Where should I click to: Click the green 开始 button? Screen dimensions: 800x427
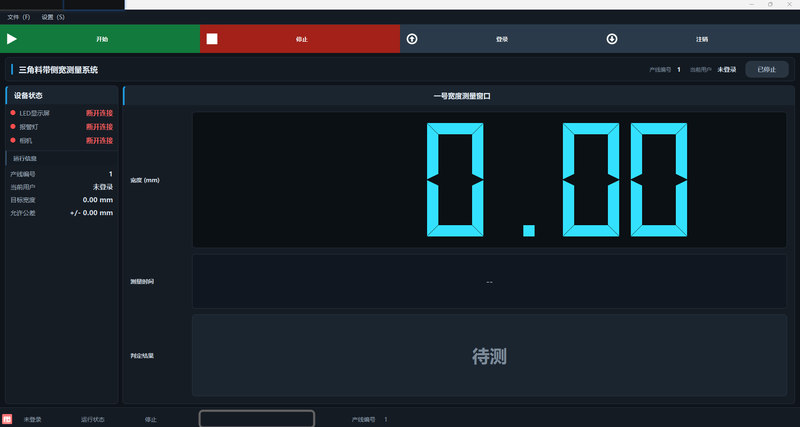(100, 39)
